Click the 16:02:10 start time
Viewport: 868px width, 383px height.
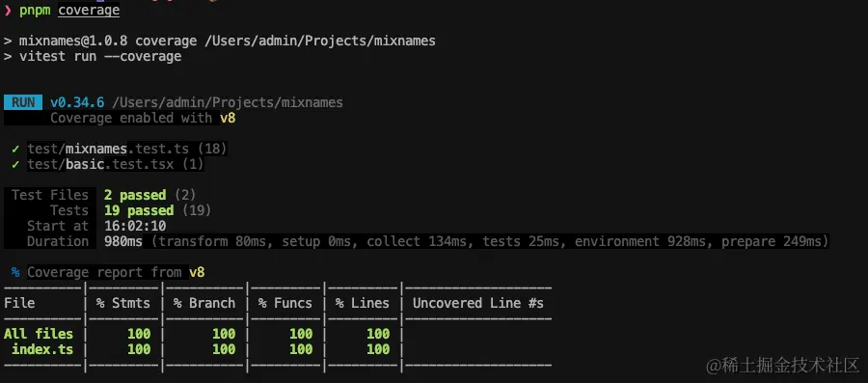click(135, 226)
